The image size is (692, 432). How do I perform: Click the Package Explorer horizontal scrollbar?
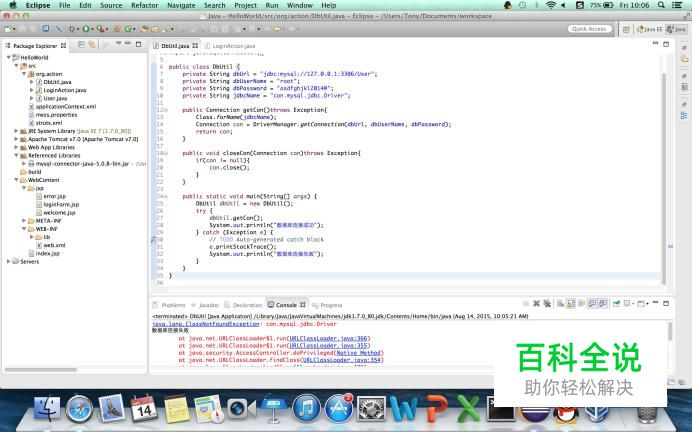tap(41, 370)
